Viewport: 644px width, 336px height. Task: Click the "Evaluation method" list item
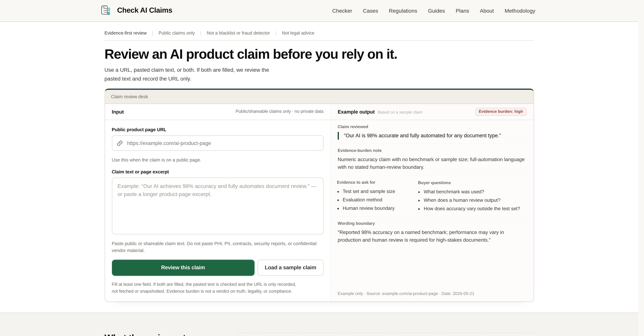(x=362, y=200)
